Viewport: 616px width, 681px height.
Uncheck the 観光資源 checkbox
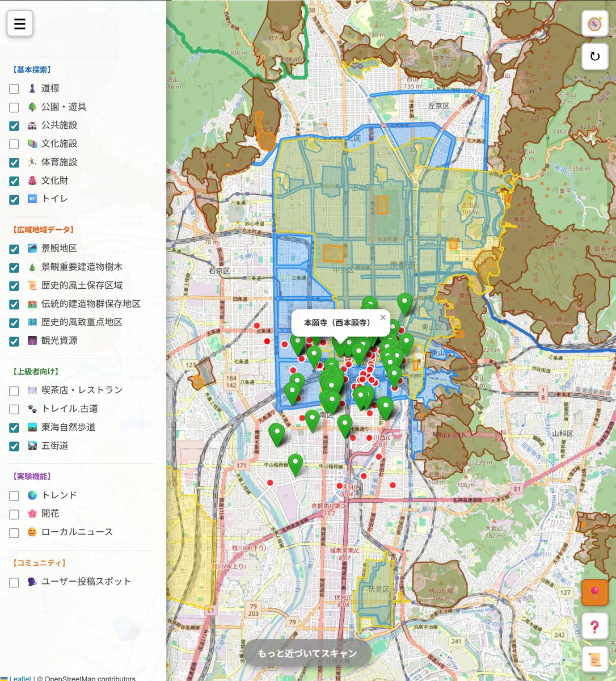pyautogui.click(x=14, y=341)
